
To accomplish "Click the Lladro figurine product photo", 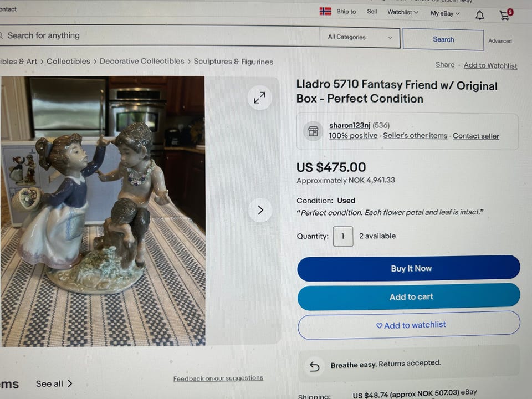I will [103, 211].
